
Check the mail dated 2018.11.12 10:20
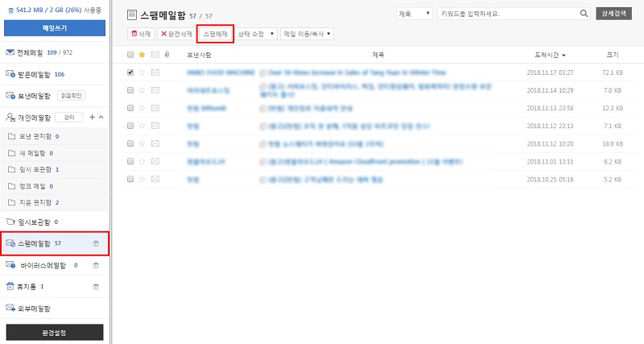click(130, 143)
